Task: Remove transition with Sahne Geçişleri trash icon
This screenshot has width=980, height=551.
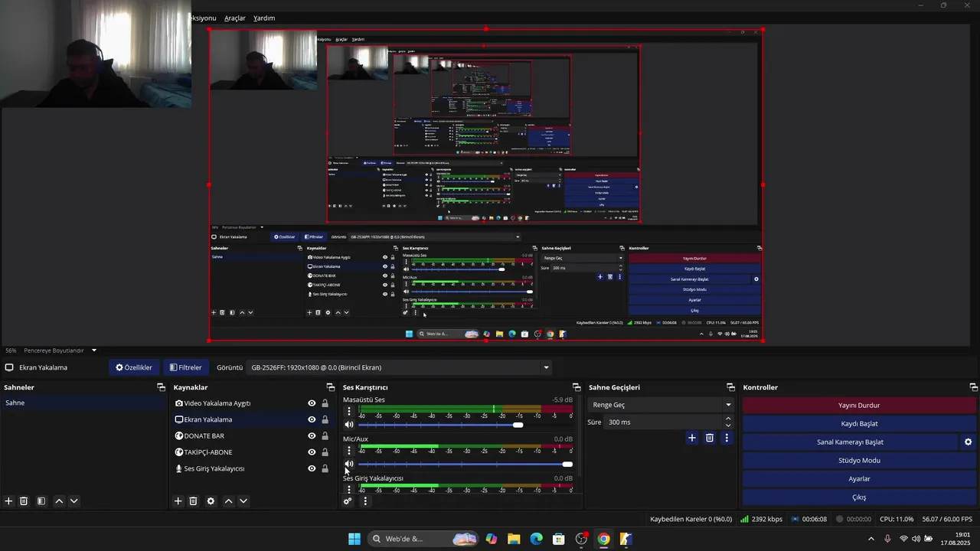Action: tap(710, 438)
